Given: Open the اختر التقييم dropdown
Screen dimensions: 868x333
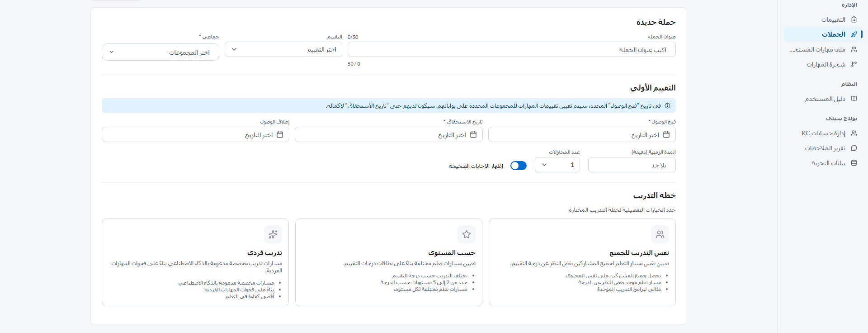Looking at the screenshot, I should tap(283, 49).
